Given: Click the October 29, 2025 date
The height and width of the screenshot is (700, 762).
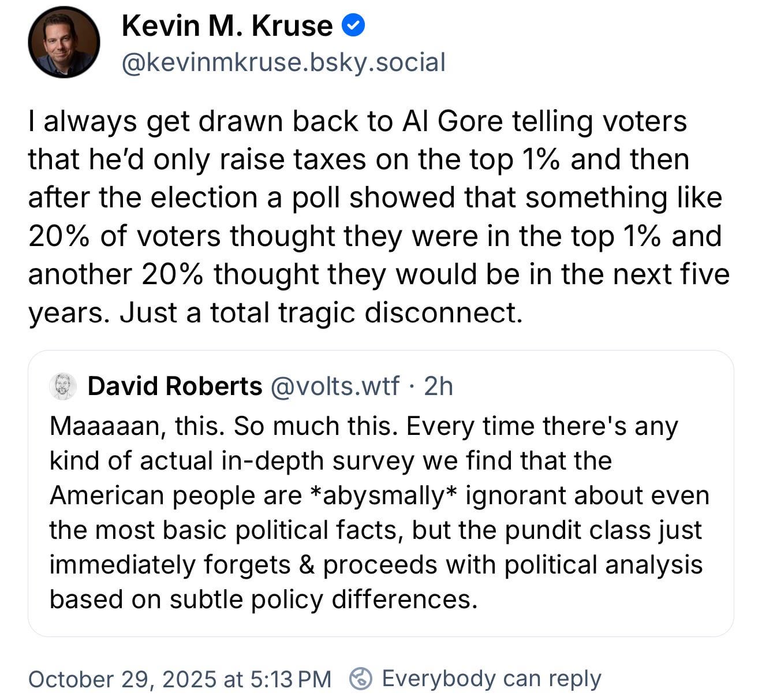Looking at the screenshot, I should tap(122, 679).
